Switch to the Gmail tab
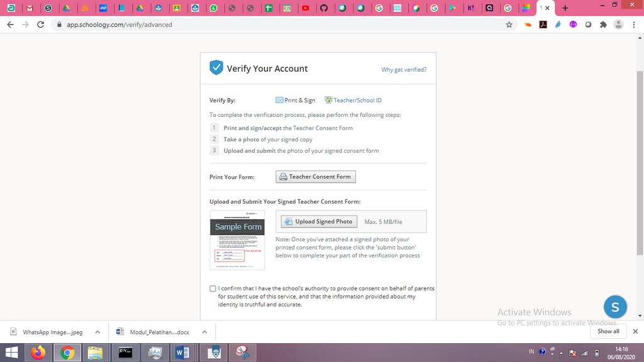 point(30,8)
